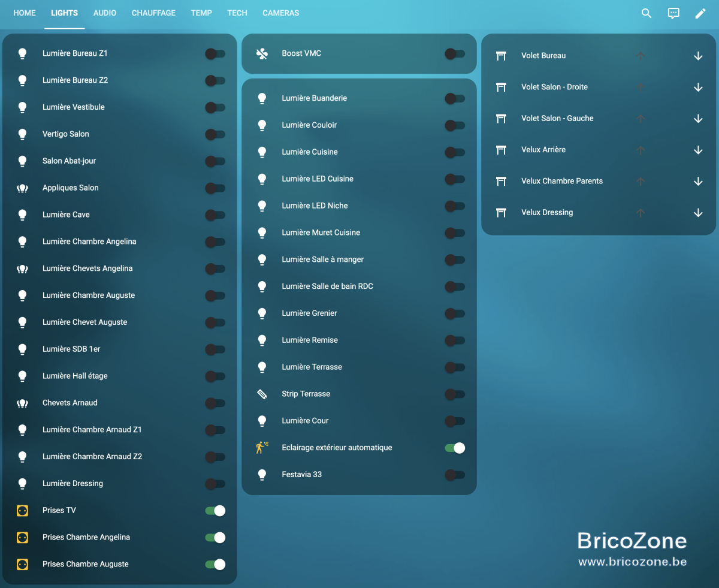Open Lumière Buanderie label
The image size is (719, 588).
tap(315, 98)
